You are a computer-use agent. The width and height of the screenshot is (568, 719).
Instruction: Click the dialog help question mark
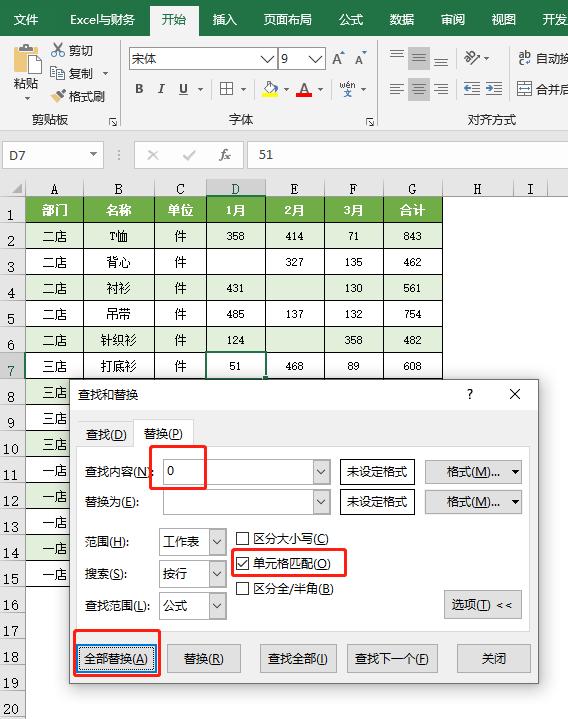[470, 394]
